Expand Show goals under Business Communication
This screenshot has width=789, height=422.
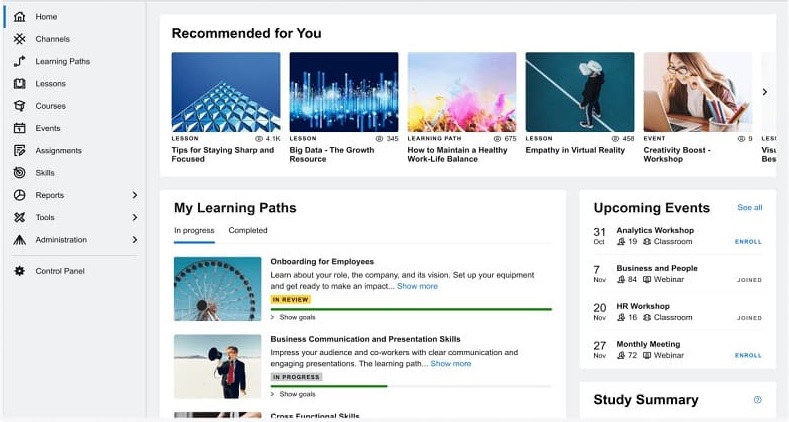point(293,394)
